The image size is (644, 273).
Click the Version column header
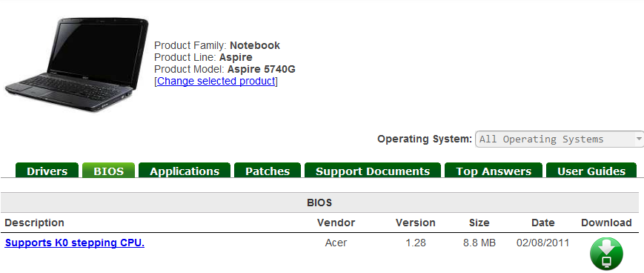(x=416, y=223)
